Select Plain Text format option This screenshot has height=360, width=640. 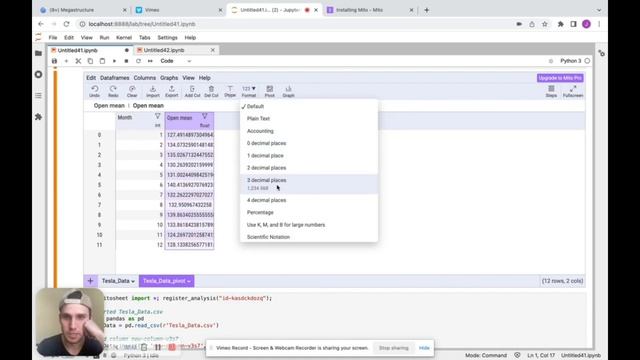coord(309,119)
